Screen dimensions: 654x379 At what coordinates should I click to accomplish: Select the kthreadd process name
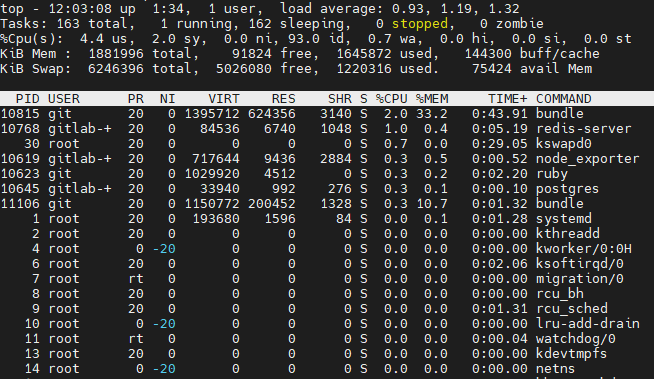point(568,234)
